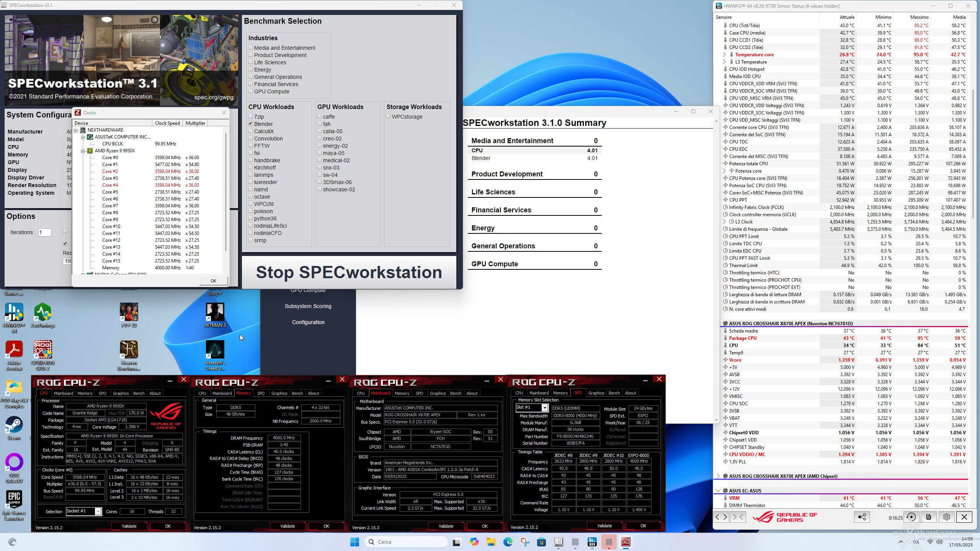Open CPUID ROG CPU-Z desktop shortcut
The height and width of the screenshot is (551, 980).
42,355
